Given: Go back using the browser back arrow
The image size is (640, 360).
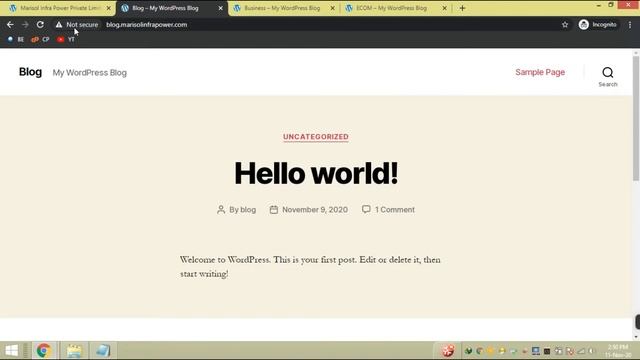Looking at the screenshot, I should click(10, 25).
